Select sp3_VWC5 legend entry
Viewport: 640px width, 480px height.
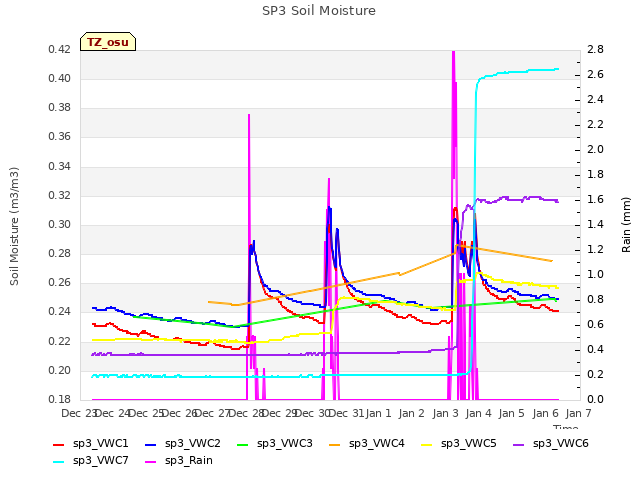click(459, 443)
